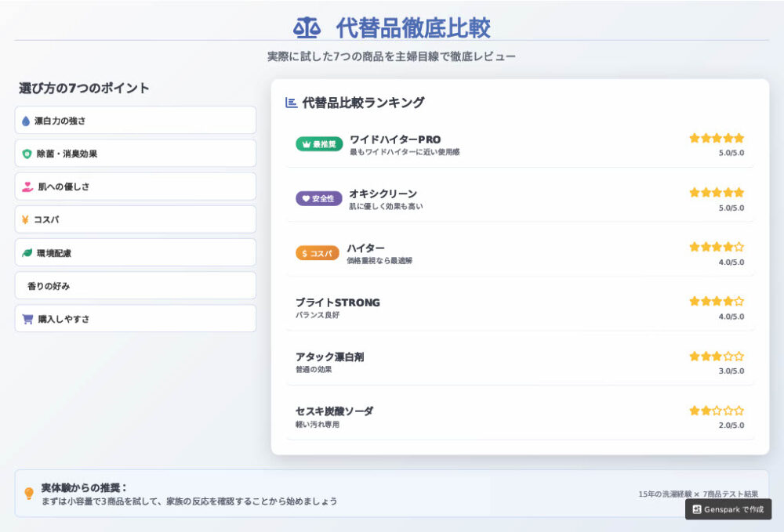
Task: Click the 最もワイドハイターに近い使用感 description
Action: (x=405, y=152)
